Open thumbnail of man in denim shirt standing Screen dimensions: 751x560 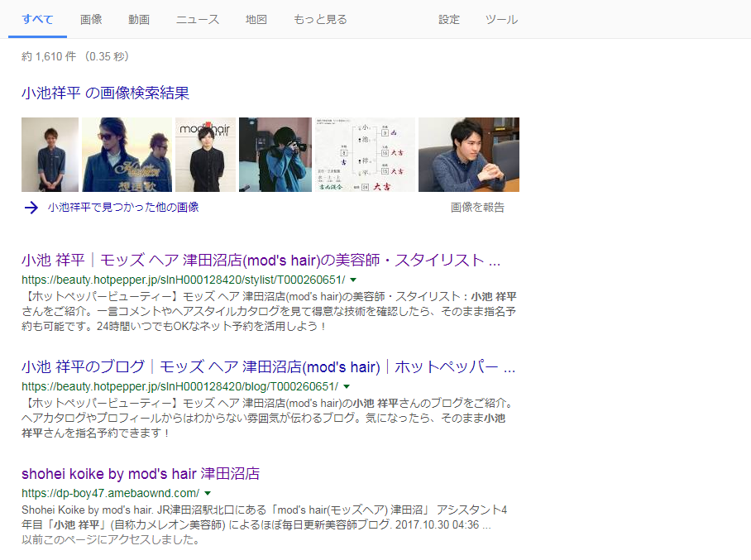(50, 155)
